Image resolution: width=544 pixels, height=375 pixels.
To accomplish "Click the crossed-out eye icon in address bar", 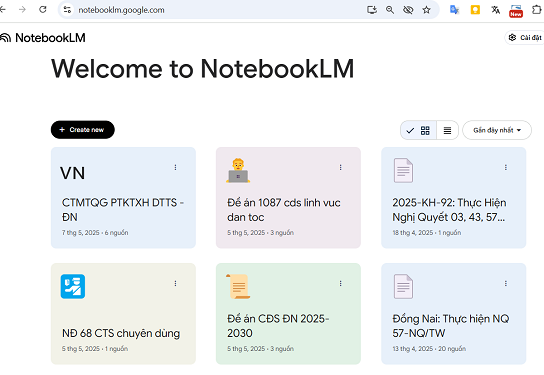I will 408,10.
